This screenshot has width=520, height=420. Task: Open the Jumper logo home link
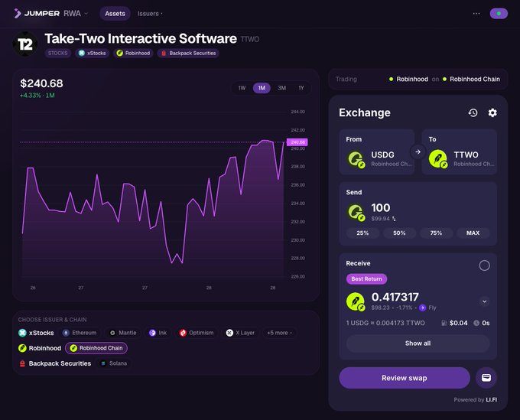click(x=37, y=14)
